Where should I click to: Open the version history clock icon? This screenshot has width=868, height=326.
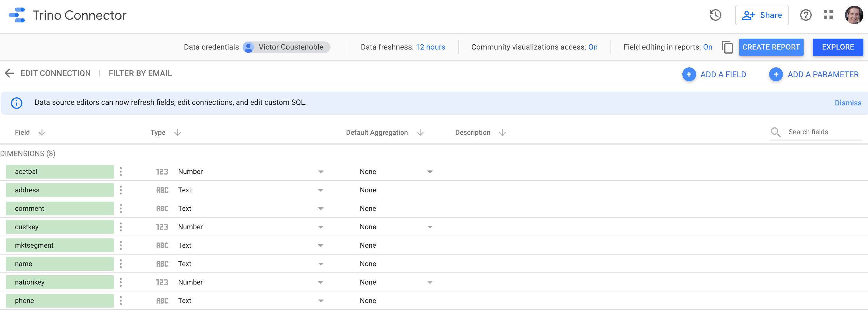click(715, 15)
